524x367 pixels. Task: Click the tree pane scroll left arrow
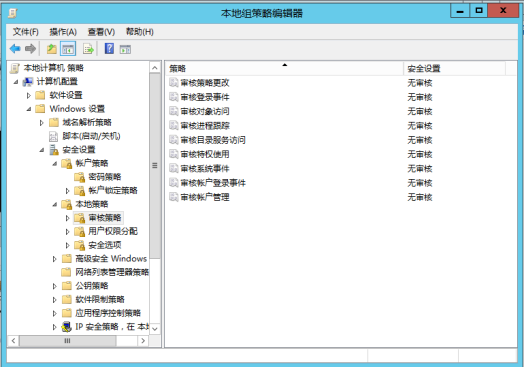tap(13, 341)
